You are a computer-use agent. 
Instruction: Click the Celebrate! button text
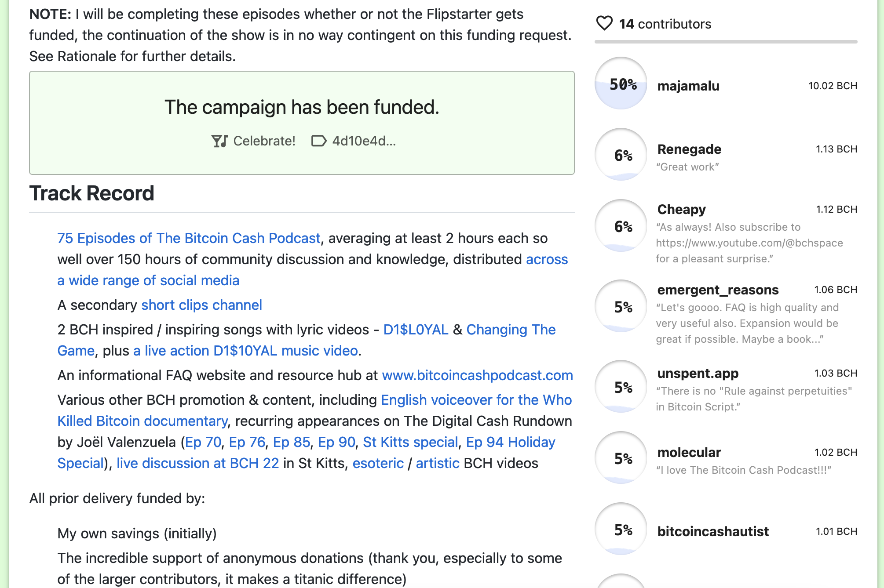click(x=264, y=141)
